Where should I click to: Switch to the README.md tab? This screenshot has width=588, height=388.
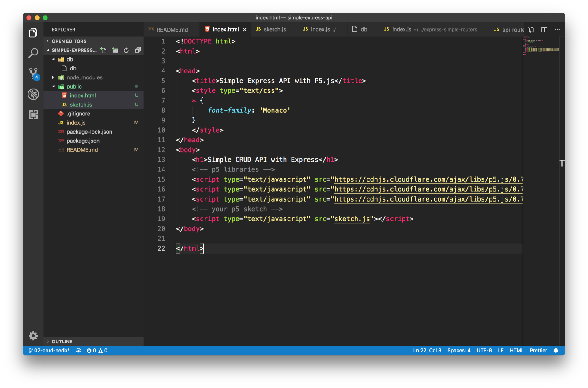172,29
